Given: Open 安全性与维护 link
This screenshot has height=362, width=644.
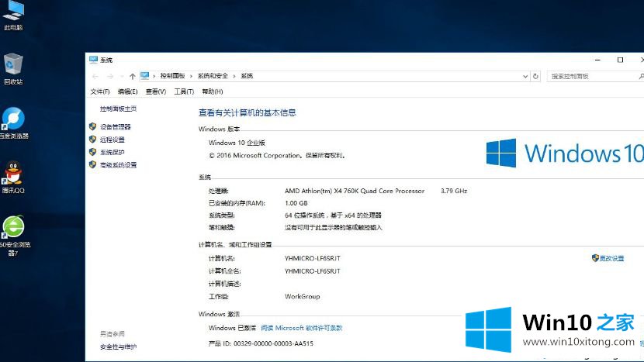Looking at the screenshot, I should (118, 346).
